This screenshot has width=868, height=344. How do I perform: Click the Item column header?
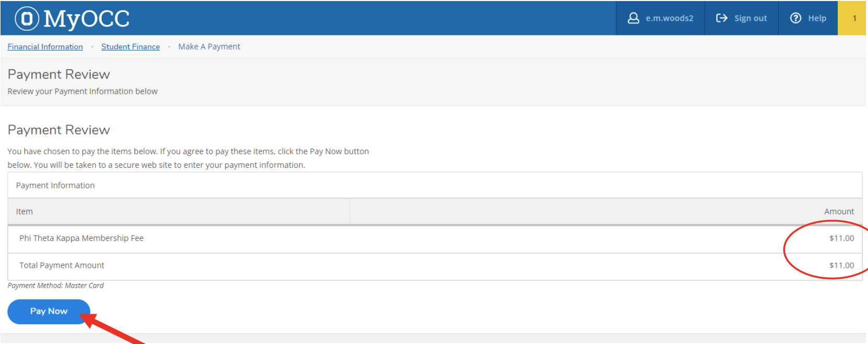[25, 212]
